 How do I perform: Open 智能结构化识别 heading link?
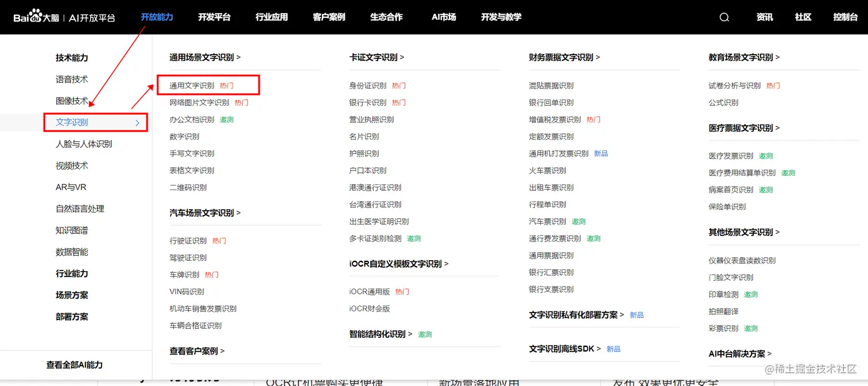tap(381, 334)
